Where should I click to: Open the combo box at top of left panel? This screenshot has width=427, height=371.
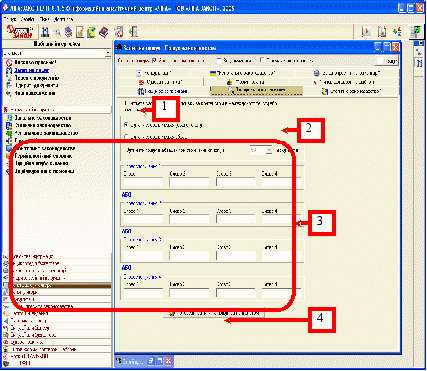click(x=57, y=53)
